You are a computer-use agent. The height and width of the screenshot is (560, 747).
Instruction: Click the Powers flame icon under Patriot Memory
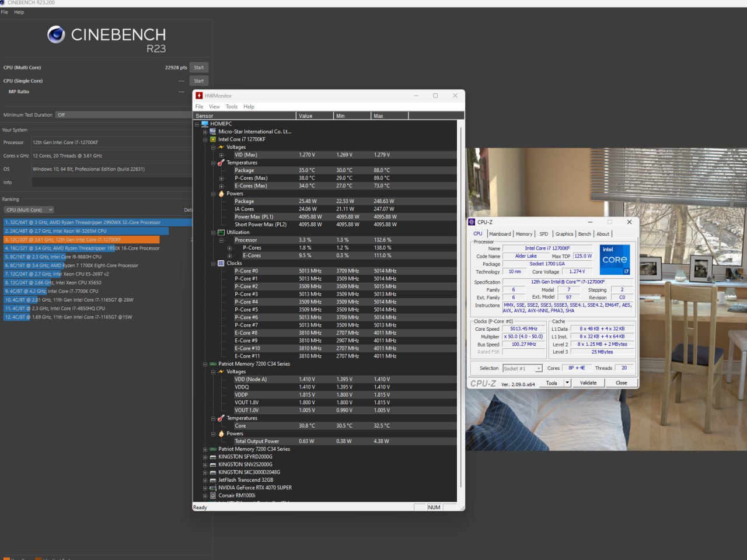(221, 433)
